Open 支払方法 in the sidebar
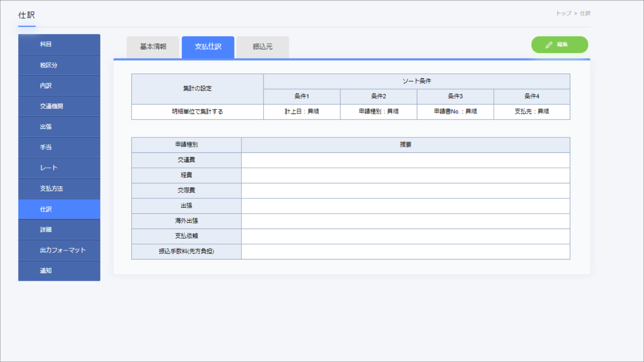 tap(59, 188)
